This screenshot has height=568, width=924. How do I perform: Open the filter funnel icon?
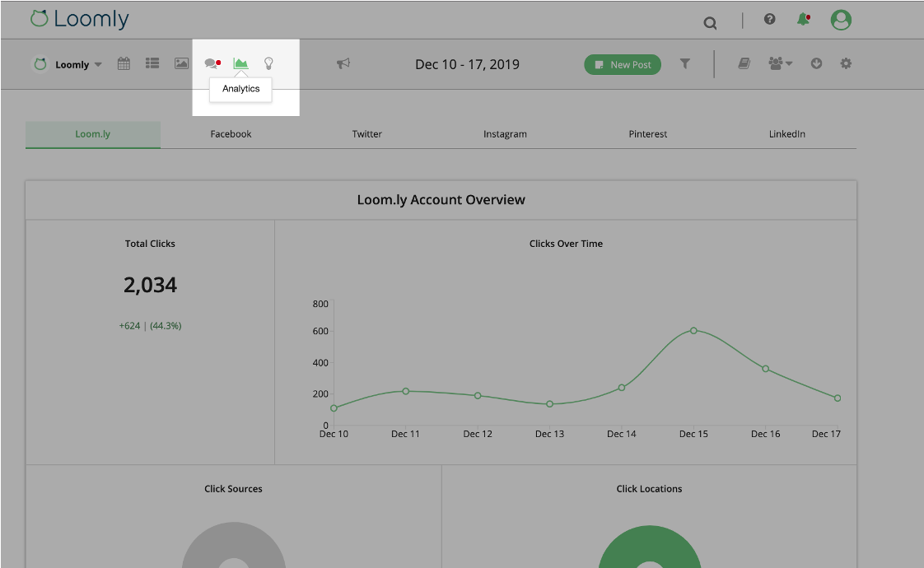[x=684, y=63]
